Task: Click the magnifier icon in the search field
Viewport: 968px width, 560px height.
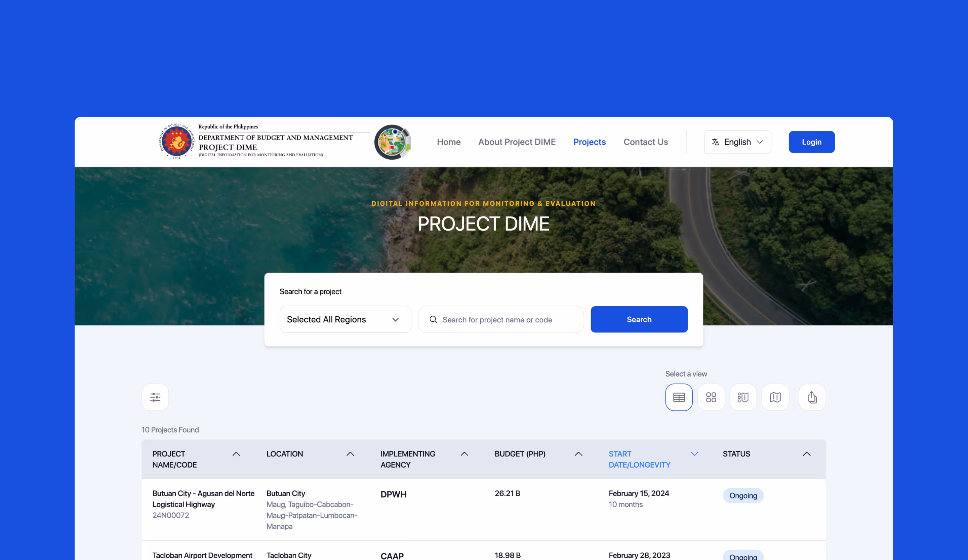Action: point(433,320)
